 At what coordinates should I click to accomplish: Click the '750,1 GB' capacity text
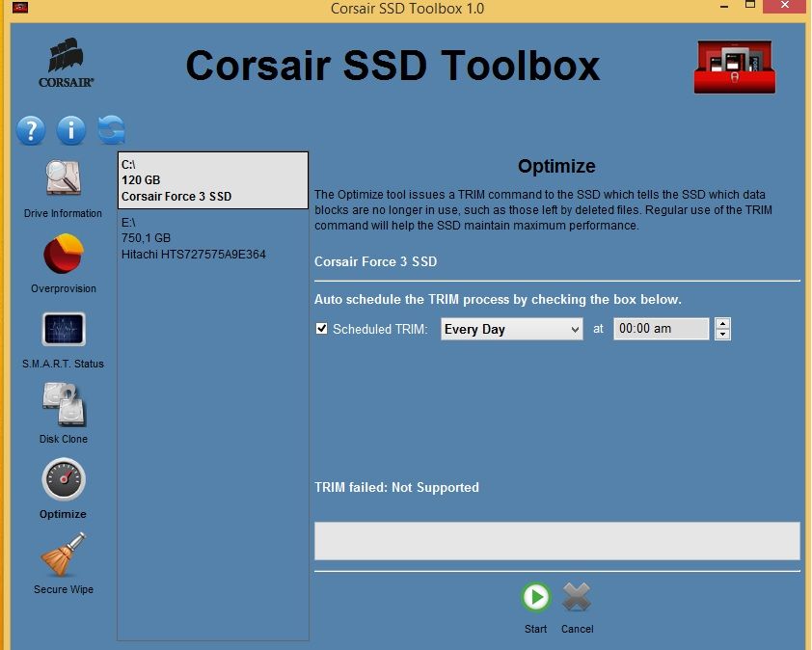[146, 238]
